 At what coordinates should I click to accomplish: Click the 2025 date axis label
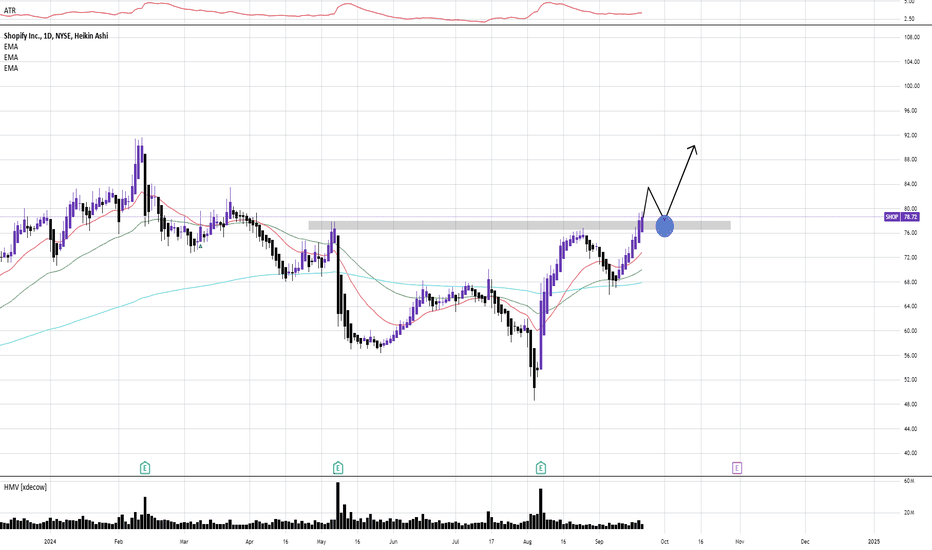(x=874, y=542)
